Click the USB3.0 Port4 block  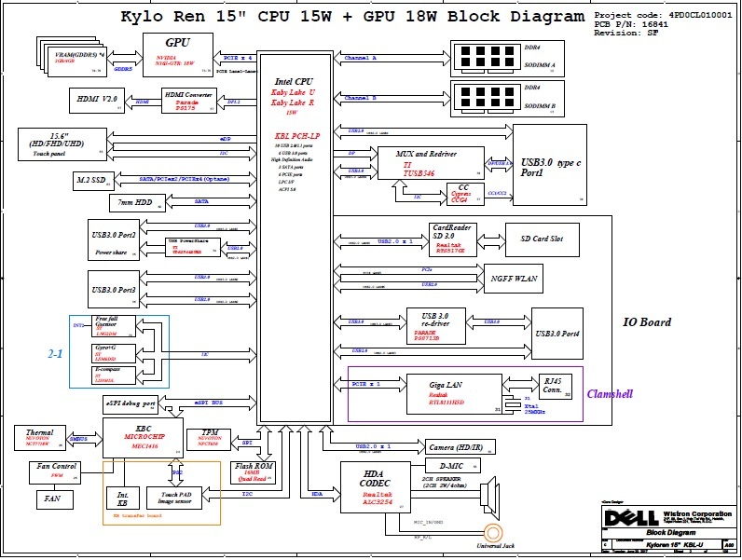pyautogui.click(x=557, y=334)
